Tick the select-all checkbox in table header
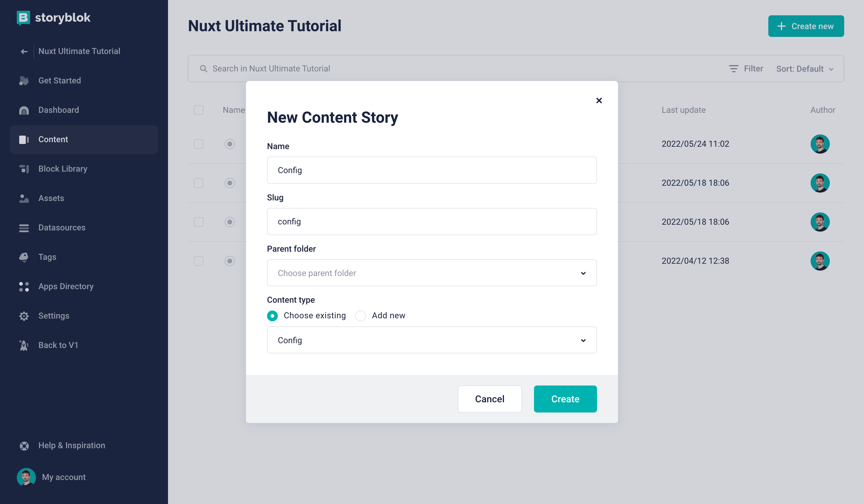864x504 pixels. point(199,110)
